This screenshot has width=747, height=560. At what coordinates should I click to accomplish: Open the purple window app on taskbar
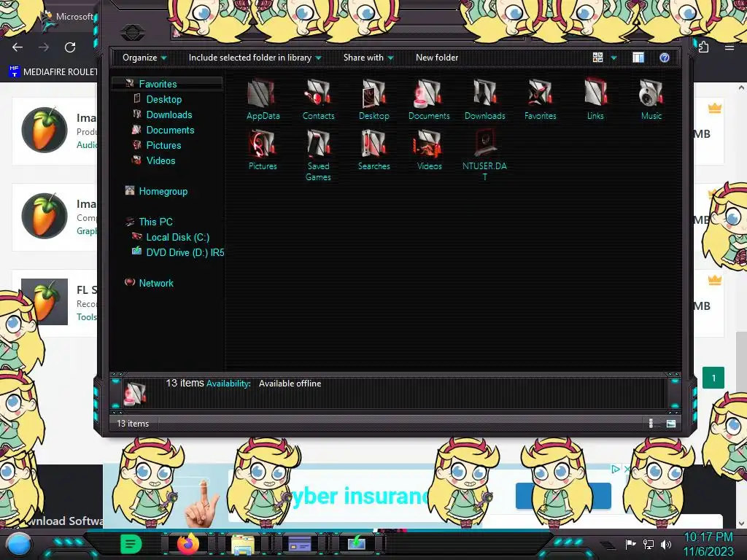click(300, 544)
